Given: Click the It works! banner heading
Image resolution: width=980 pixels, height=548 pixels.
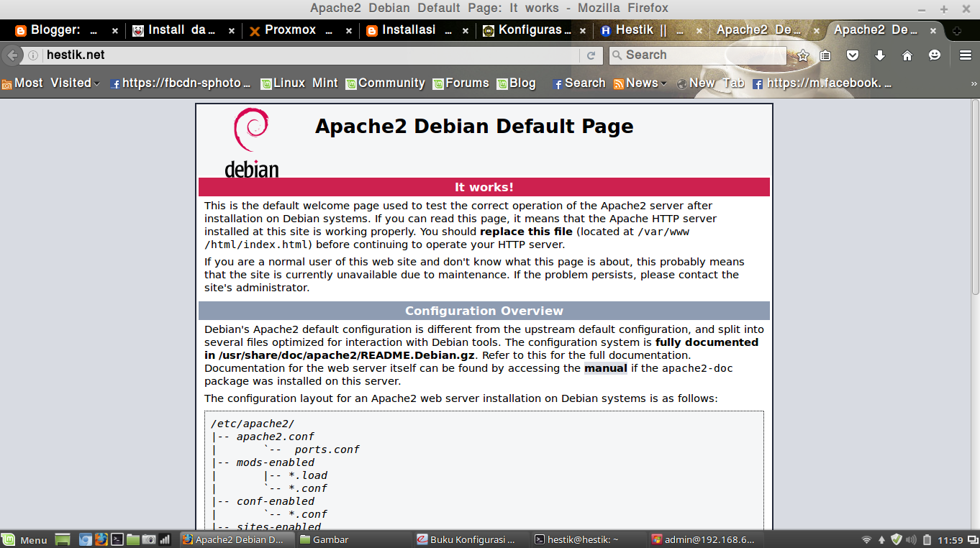Looking at the screenshot, I should 484,187.
